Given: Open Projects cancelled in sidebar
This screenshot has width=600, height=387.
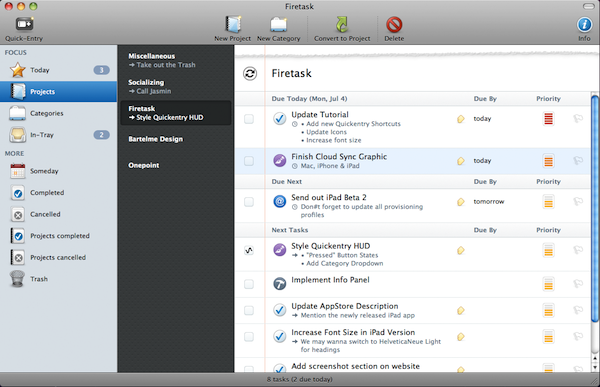Looking at the screenshot, I should 58,258.
